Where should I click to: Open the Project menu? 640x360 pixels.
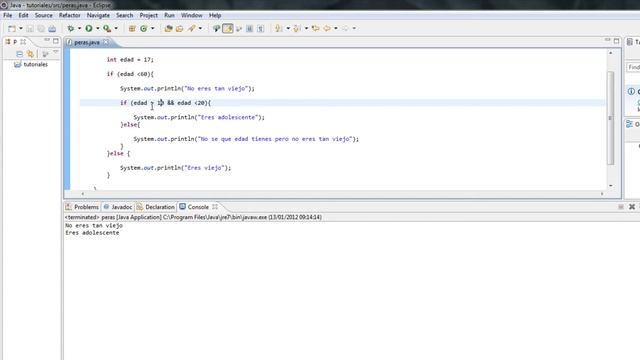pos(149,15)
